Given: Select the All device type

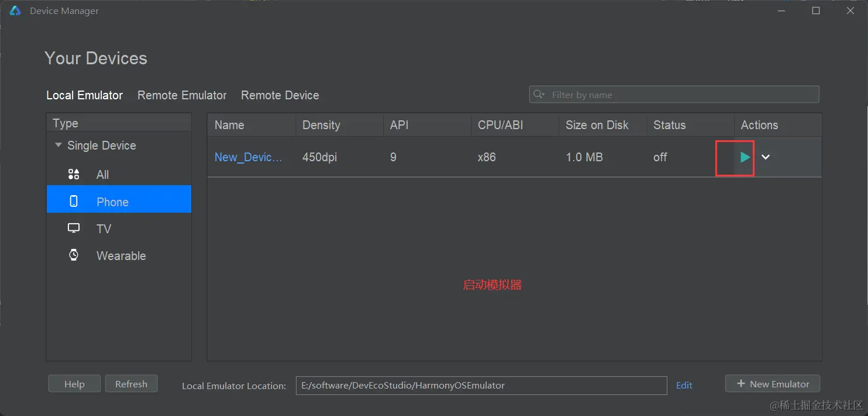Looking at the screenshot, I should pos(119,175).
